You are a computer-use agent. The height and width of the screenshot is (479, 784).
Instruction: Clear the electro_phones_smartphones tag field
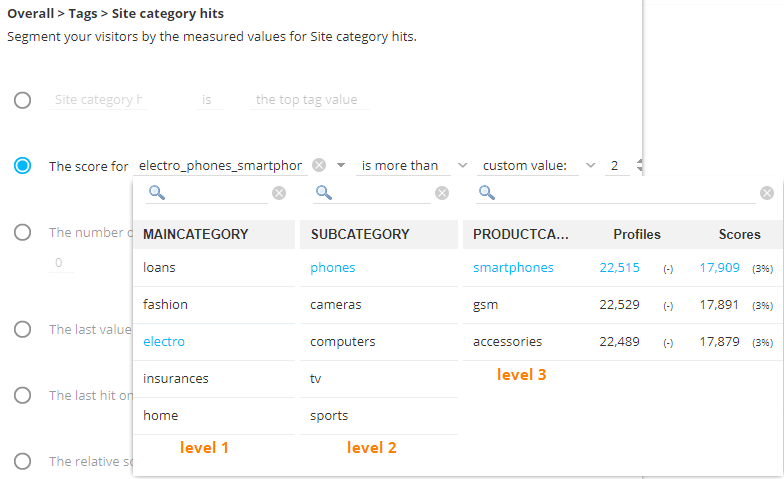pyautogui.click(x=319, y=165)
